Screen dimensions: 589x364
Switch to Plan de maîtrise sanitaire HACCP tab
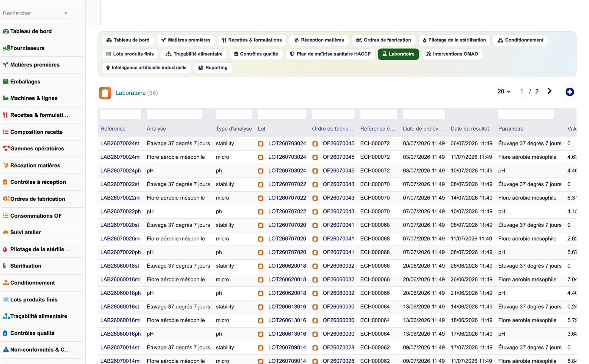[x=330, y=54]
